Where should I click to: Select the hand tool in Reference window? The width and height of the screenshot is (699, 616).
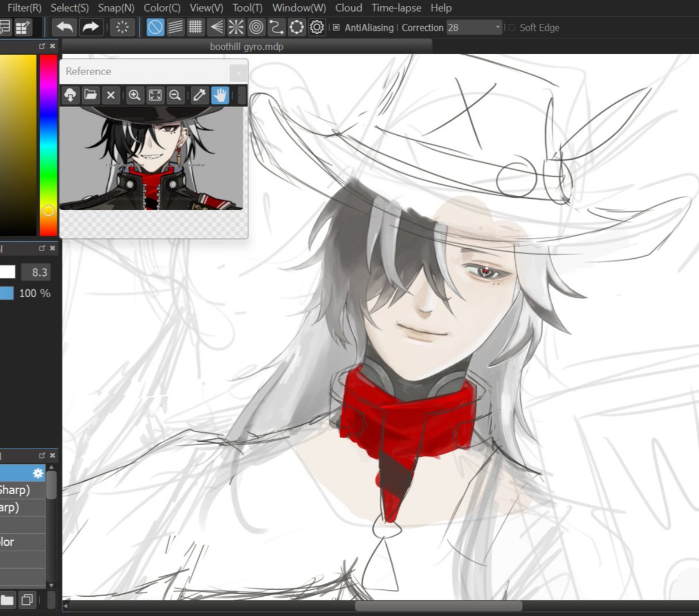pos(220,95)
